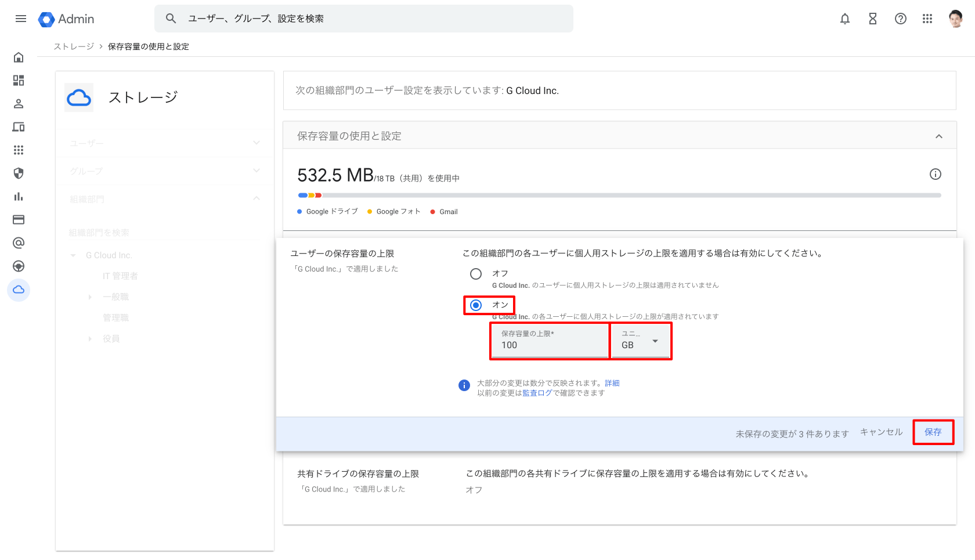The image size is (975, 560).
Task: Open Devices icon in sidebar
Action: 19,127
